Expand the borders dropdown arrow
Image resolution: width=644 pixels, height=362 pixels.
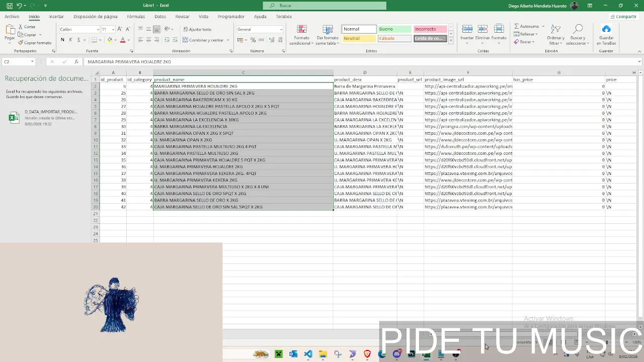pyautogui.click(x=100, y=40)
